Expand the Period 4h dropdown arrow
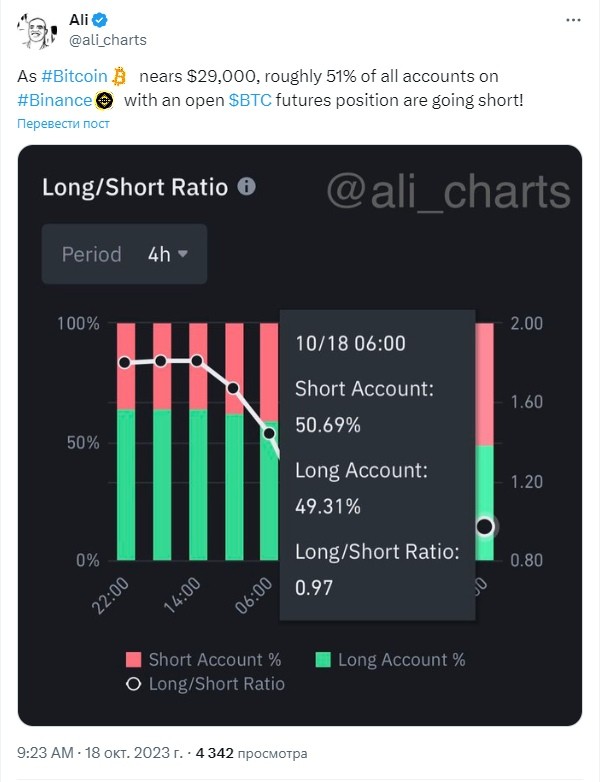Viewport: 601px width, 782px height. tap(183, 254)
